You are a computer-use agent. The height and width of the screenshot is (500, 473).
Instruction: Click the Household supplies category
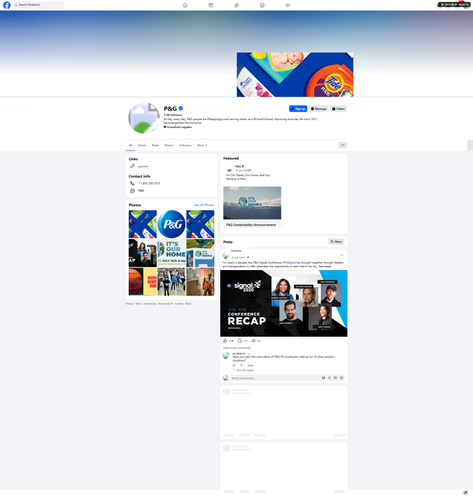point(178,127)
